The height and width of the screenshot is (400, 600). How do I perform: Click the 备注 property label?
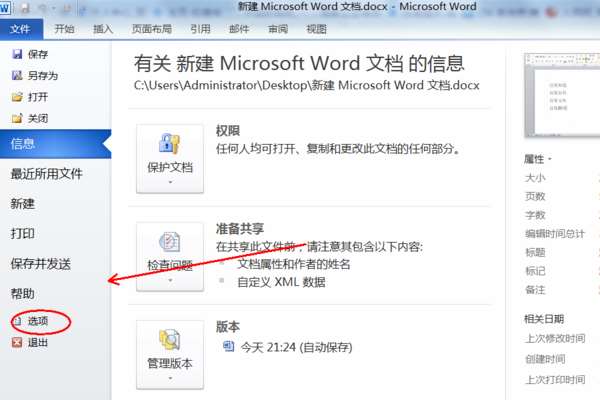(535, 290)
